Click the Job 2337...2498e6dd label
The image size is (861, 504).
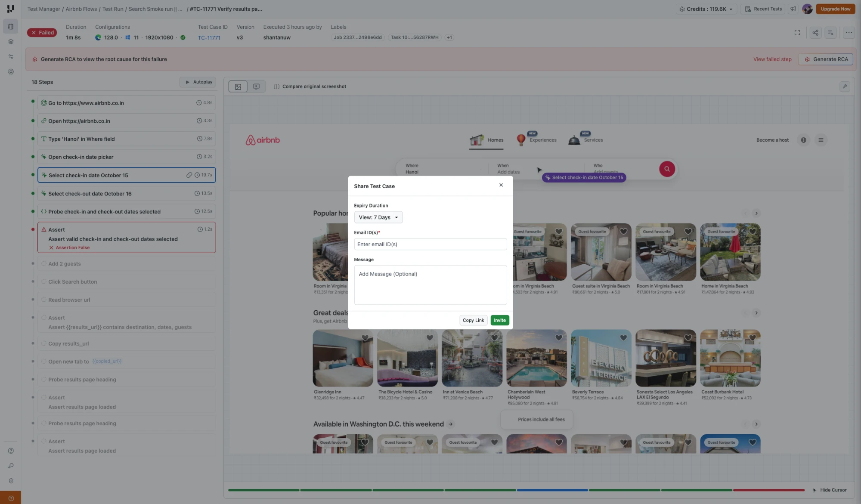coord(358,37)
